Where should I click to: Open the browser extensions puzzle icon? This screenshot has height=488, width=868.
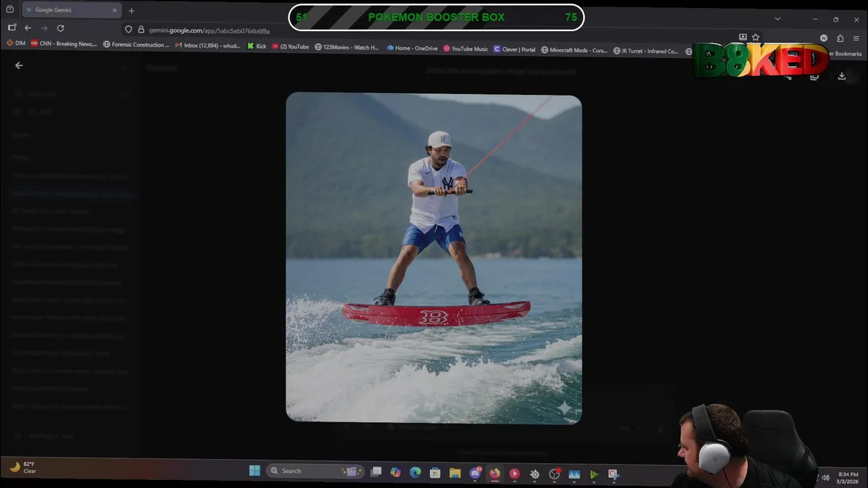[840, 39]
